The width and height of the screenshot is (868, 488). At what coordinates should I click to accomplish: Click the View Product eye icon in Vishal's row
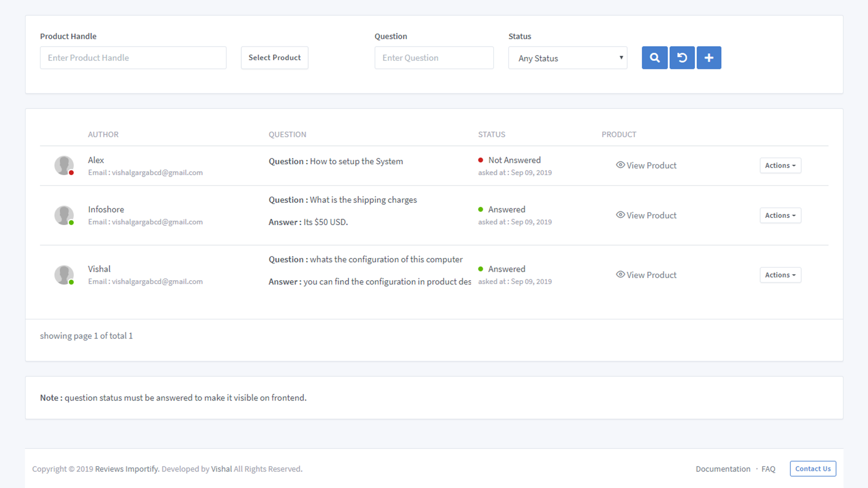620,274
